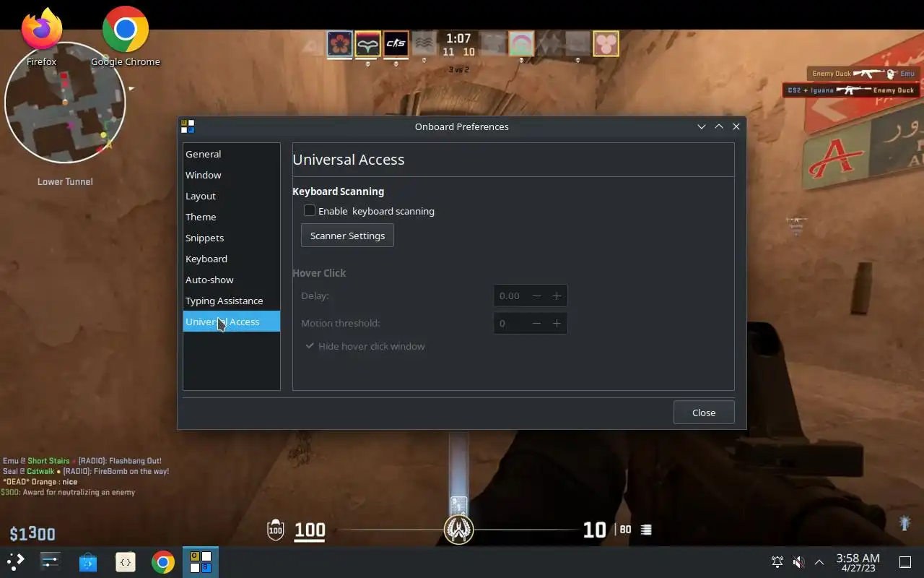Open the Google Chrome desktop shortcut

pyautogui.click(x=125, y=36)
